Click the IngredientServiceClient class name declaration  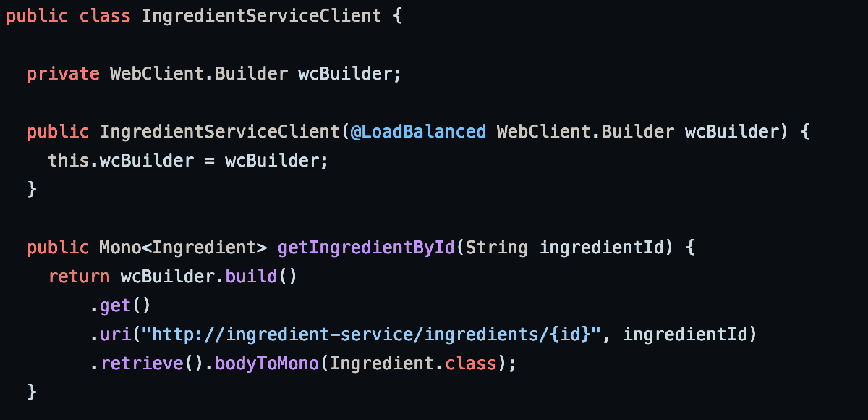(262, 16)
